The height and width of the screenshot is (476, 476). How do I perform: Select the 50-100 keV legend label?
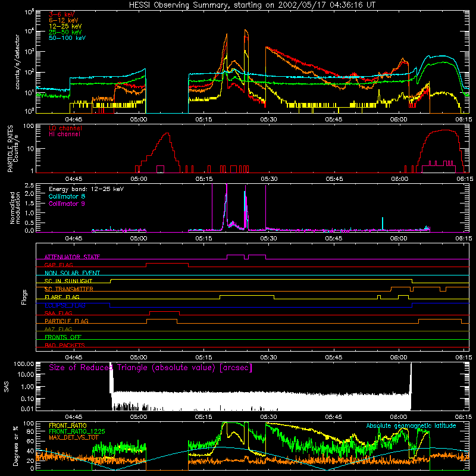pyautogui.click(x=67, y=38)
